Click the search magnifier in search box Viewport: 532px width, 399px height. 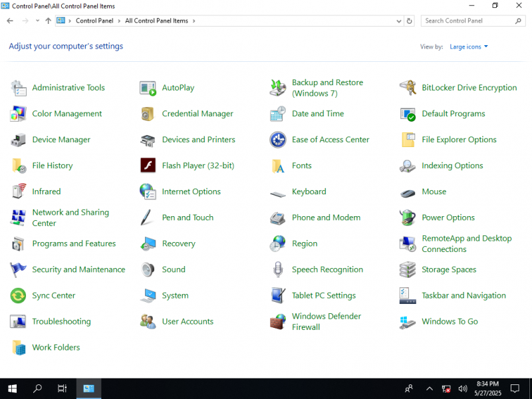tap(518, 21)
